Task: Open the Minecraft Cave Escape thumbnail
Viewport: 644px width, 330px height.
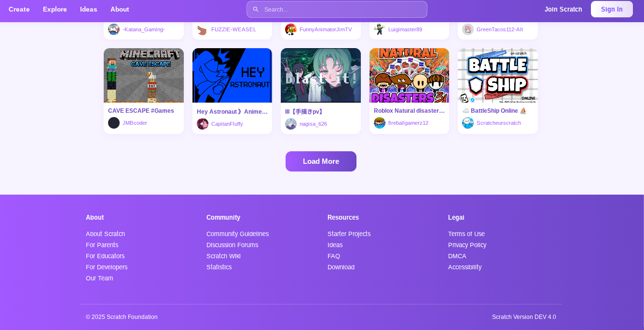Action: [x=144, y=75]
